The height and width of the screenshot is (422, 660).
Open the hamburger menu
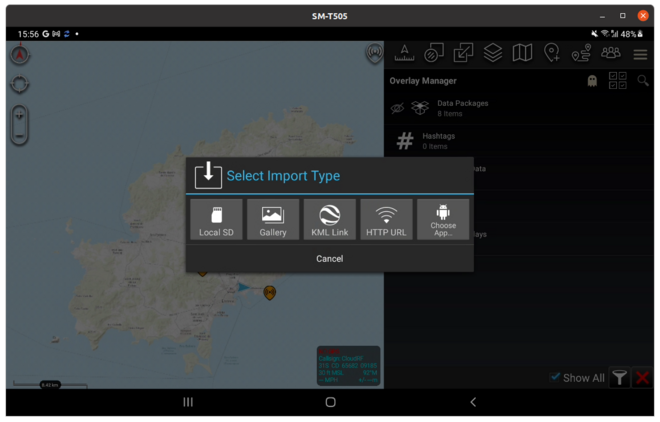[x=640, y=54]
